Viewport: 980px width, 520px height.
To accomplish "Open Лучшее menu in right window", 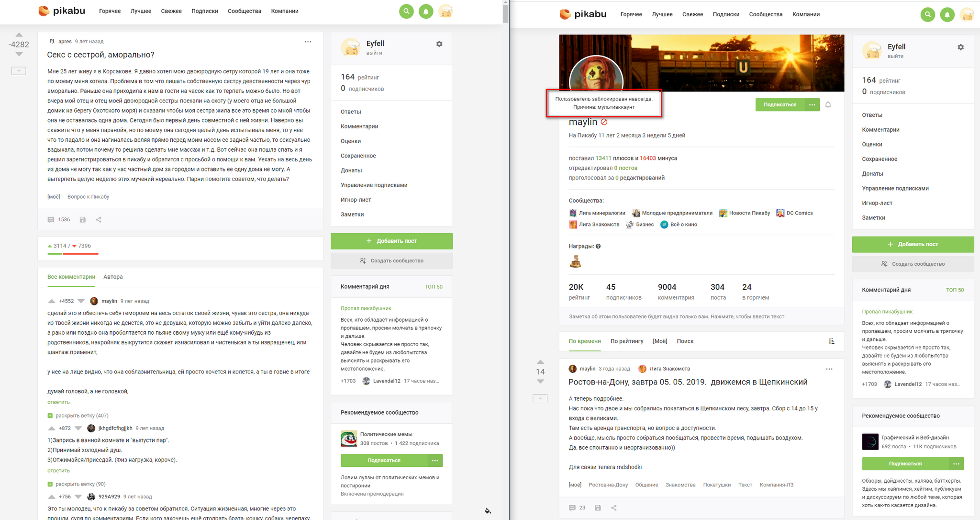I will 662,14.
